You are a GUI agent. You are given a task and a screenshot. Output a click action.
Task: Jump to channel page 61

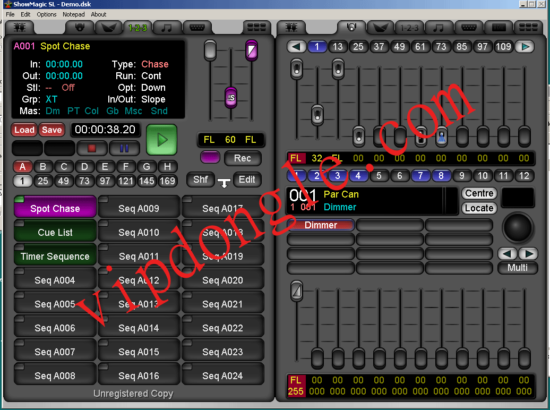pos(420,47)
